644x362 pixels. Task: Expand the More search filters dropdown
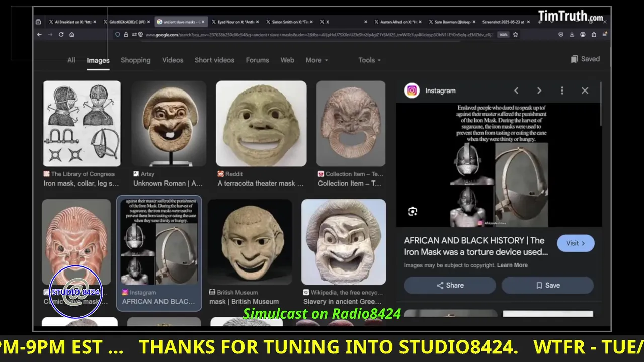click(x=316, y=60)
